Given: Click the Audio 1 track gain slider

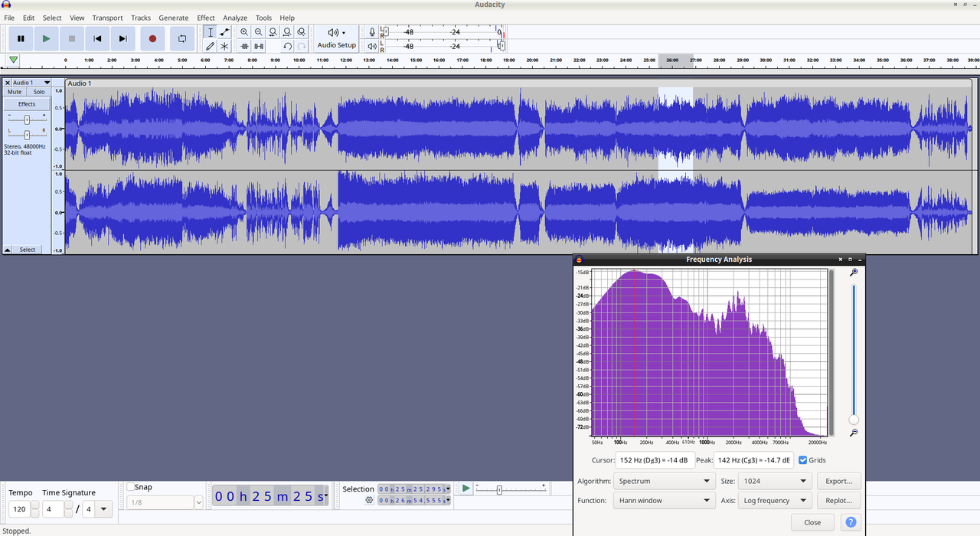Looking at the screenshot, I should coord(27,119).
